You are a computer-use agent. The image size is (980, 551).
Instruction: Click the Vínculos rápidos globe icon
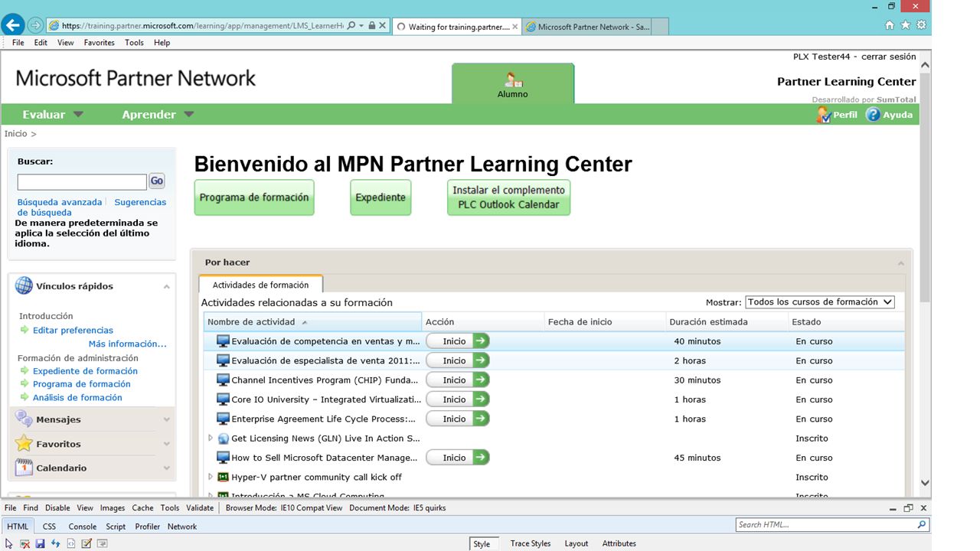click(x=24, y=286)
